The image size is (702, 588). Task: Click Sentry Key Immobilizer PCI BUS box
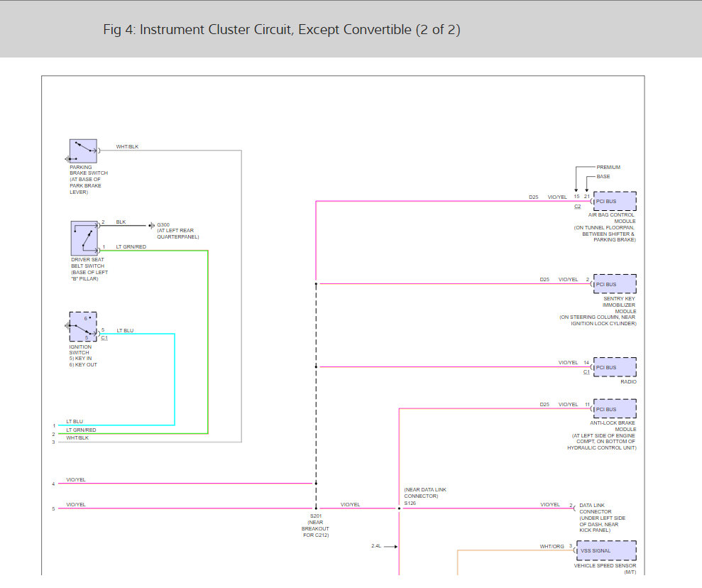[615, 284]
